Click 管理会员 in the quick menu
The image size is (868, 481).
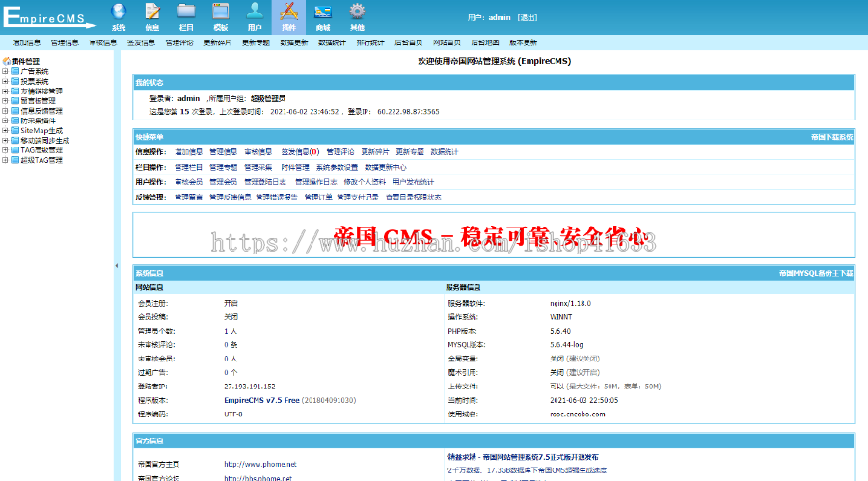[224, 181]
